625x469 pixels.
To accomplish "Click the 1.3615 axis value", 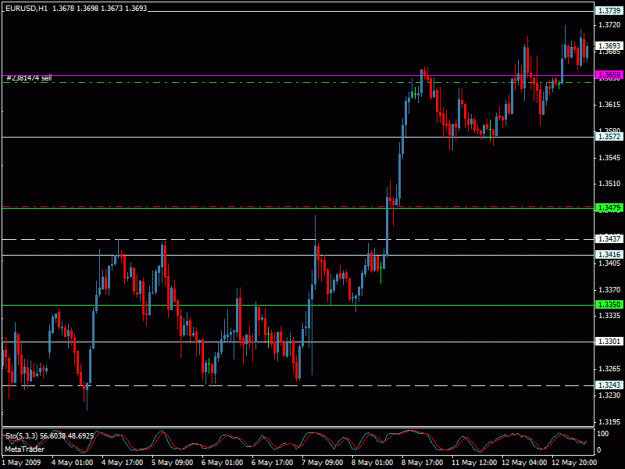I will pos(609,104).
